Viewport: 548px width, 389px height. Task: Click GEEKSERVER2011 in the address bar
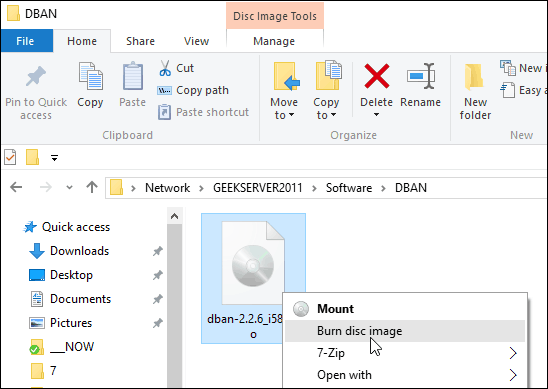(258, 188)
